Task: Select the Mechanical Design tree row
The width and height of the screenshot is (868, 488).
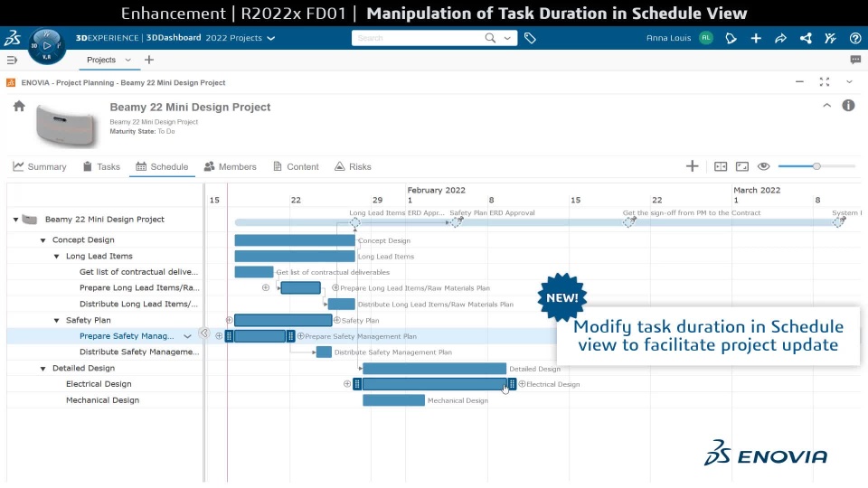Action: (x=105, y=400)
